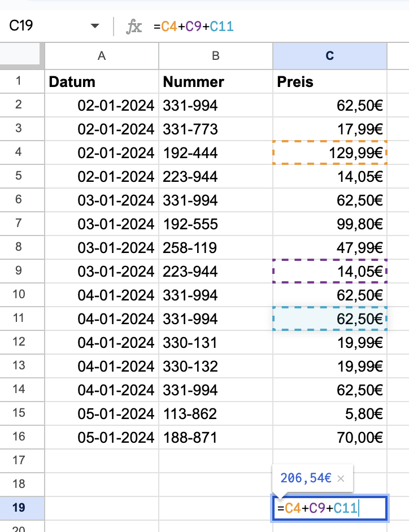Screen dimensions: 409x532
Task: Click the formula bar text =C4+C9+C11
Action: point(193,27)
